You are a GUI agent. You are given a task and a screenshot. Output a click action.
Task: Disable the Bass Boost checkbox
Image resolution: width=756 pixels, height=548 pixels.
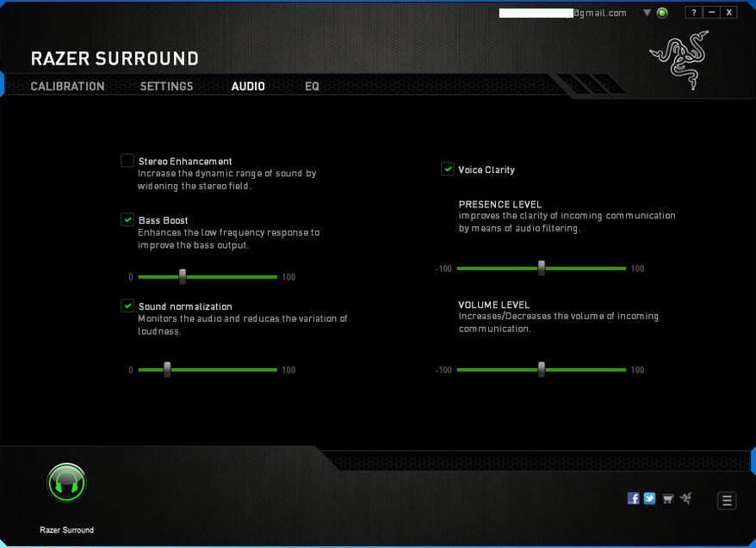[127, 219]
